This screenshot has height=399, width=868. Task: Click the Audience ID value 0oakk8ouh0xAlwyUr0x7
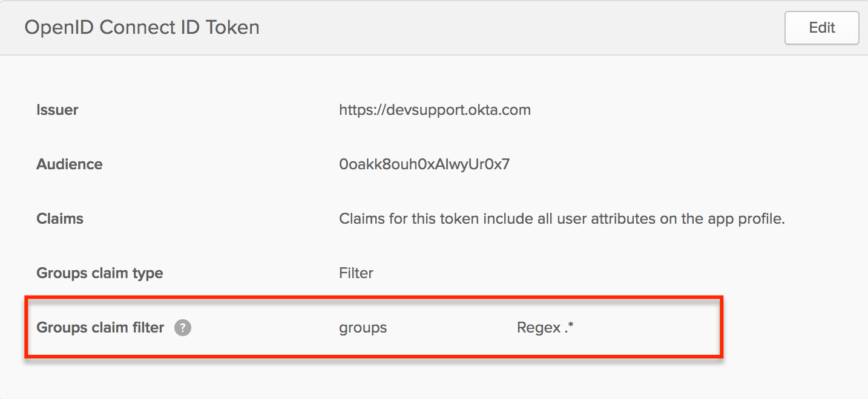(x=424, y=164)
